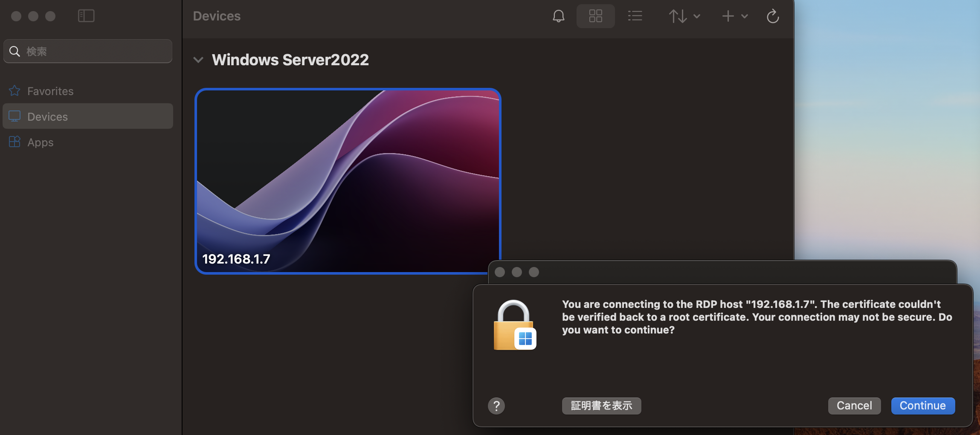
Task: Click the search magnifier icon
Action: 14,51
